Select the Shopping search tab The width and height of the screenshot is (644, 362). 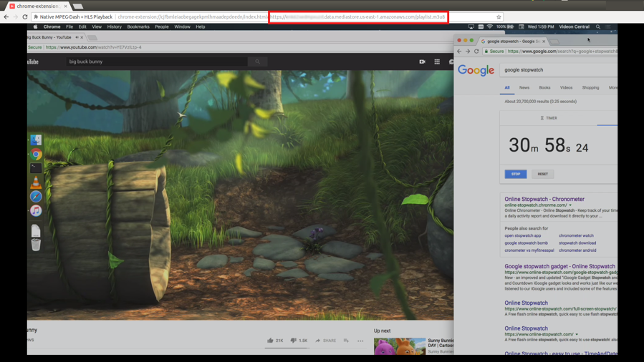(x=590, y=88)
